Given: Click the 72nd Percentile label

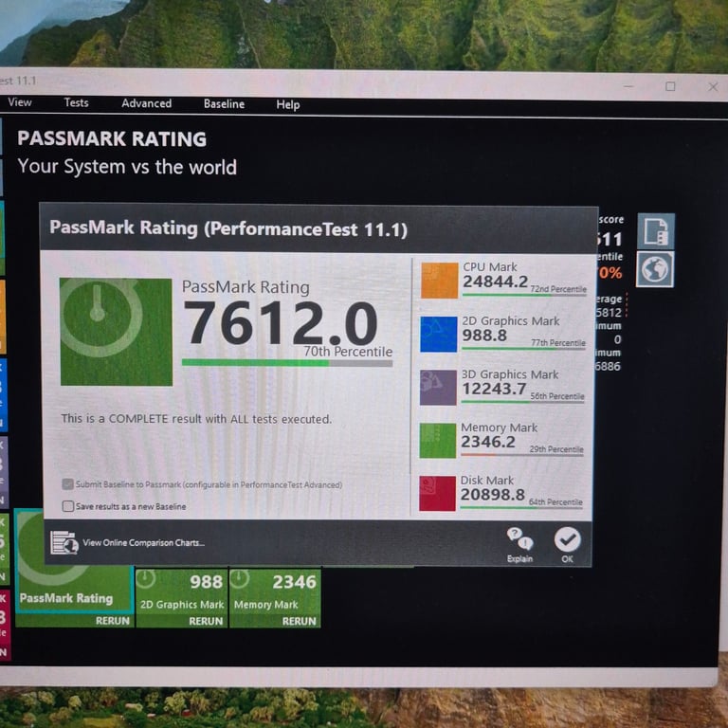Looking at the screenshot, I should point(558,289).
